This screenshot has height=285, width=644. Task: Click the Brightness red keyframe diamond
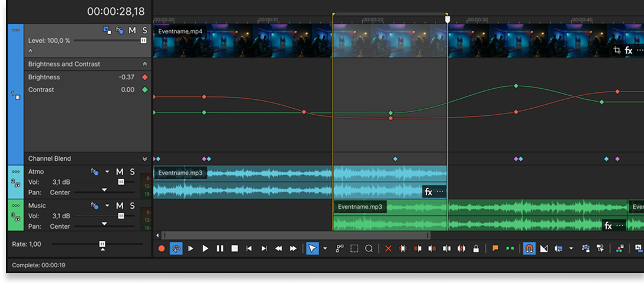click(144, 77)
